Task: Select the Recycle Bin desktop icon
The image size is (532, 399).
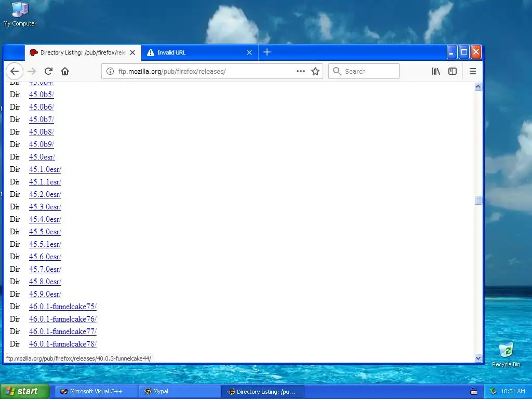Action: click(x=506, y=354)
